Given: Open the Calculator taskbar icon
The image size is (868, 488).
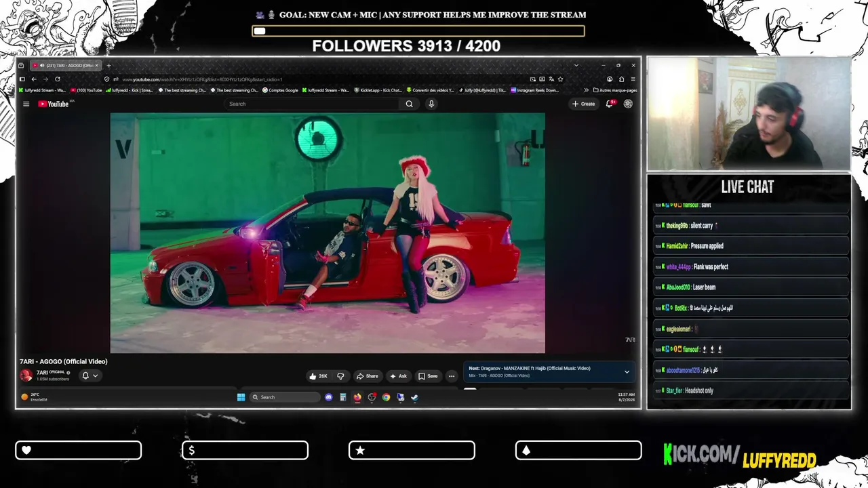Looking at the screenshot, I should point(343,397).
